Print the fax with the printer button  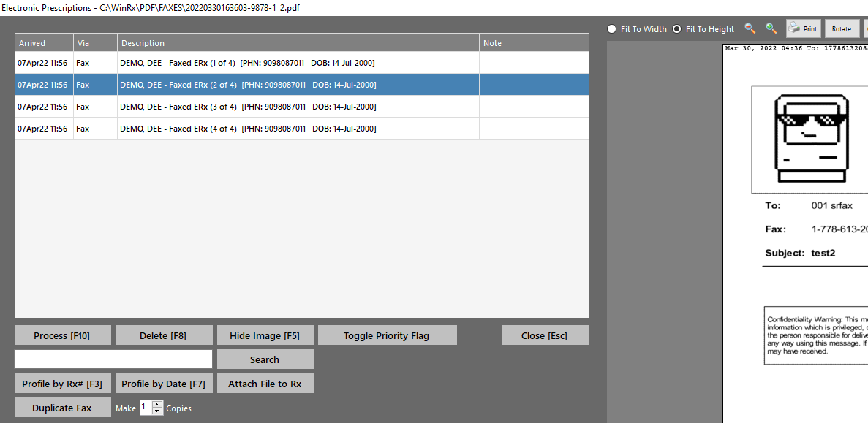[x=803, y=28]
